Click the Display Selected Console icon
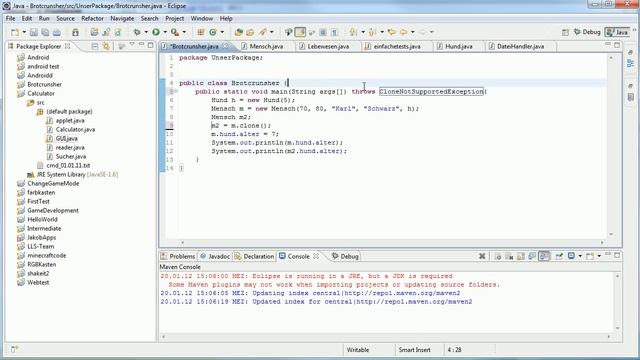Screen dimensions: 640x360 pos(571,256)
